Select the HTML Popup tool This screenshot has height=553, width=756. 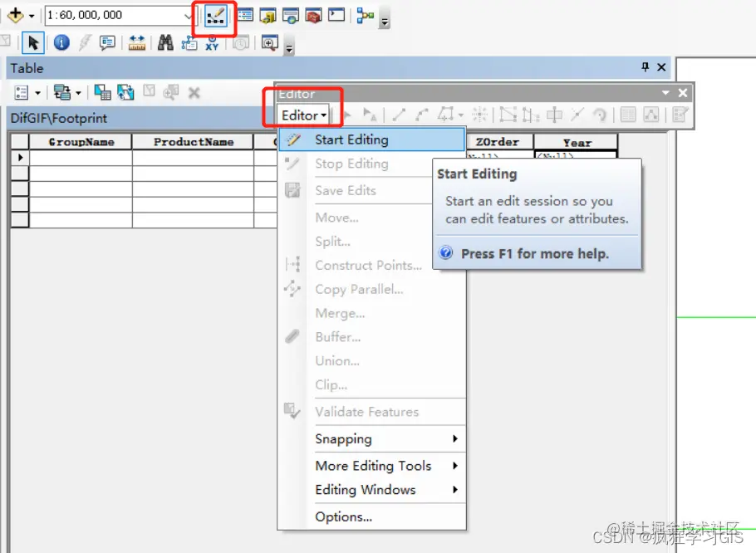click(x=107, y=43)
